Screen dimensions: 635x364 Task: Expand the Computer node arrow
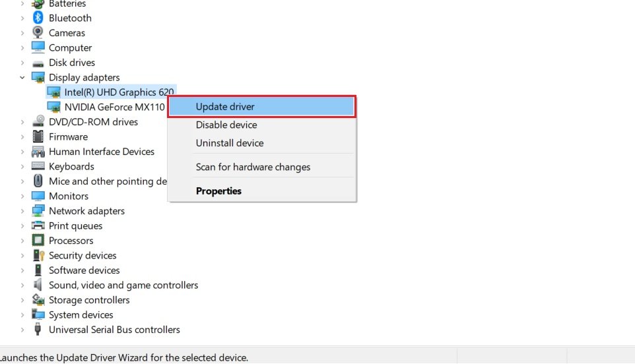pos(22,47)
